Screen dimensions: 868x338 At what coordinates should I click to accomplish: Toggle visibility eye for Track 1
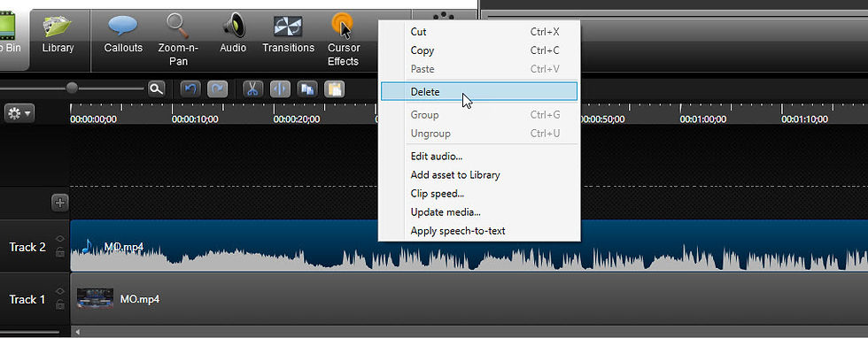(x=60, y=291)
